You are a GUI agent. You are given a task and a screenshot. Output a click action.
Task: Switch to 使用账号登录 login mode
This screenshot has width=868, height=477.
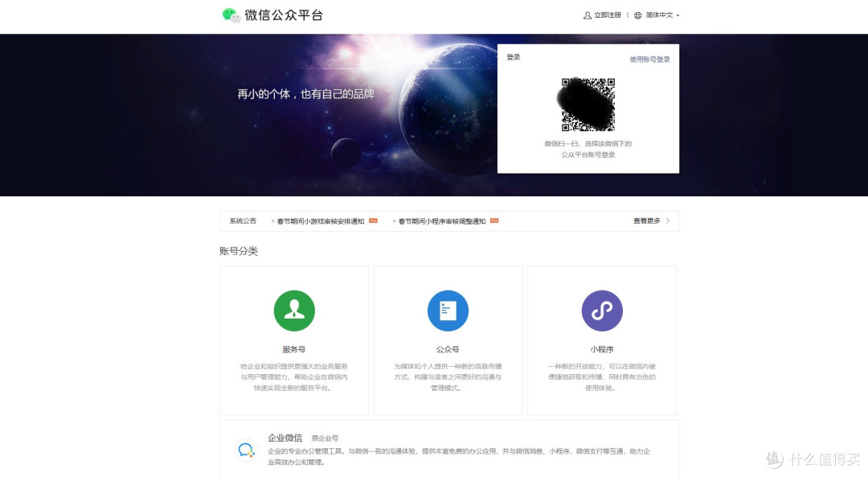[x=649, y=60]
